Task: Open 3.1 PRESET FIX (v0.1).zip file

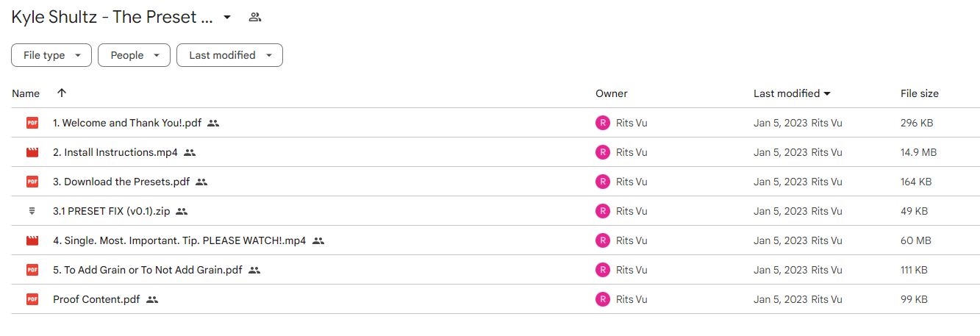Action: point(112,211)
